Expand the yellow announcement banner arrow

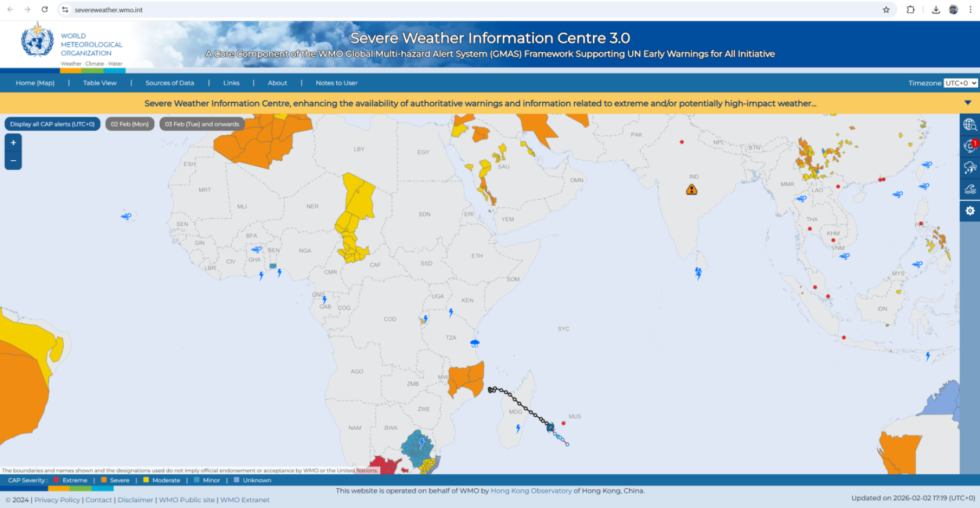[x=968, y=103]
